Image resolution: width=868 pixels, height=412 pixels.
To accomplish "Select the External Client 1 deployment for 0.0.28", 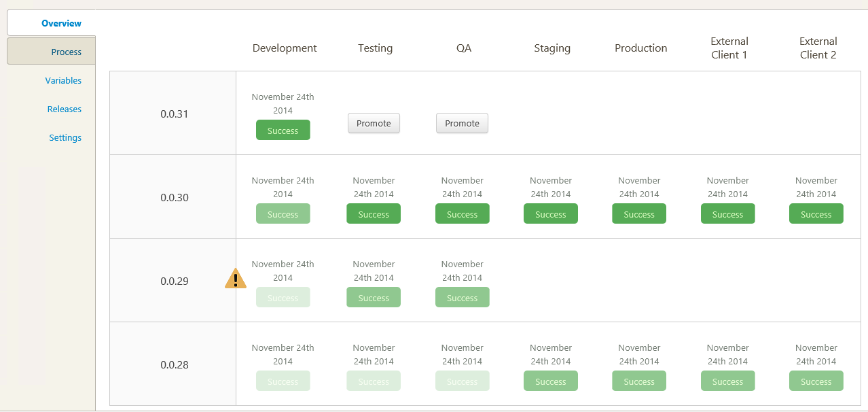I will 727,381.
